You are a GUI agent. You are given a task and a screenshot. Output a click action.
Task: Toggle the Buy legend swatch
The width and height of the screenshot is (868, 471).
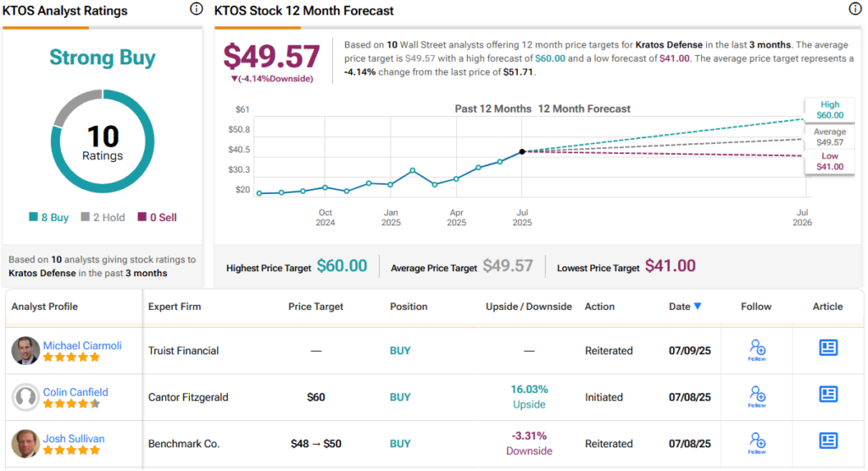[x=33, y=218]
